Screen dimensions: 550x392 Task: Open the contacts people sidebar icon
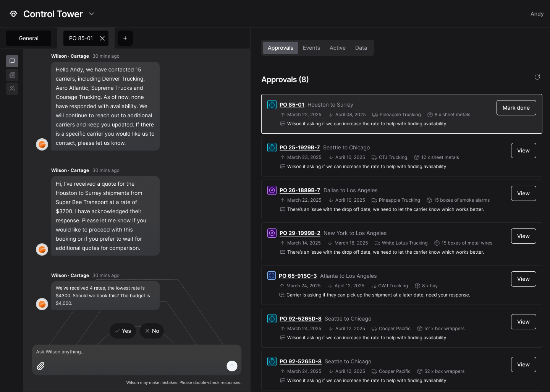[12, 89]
